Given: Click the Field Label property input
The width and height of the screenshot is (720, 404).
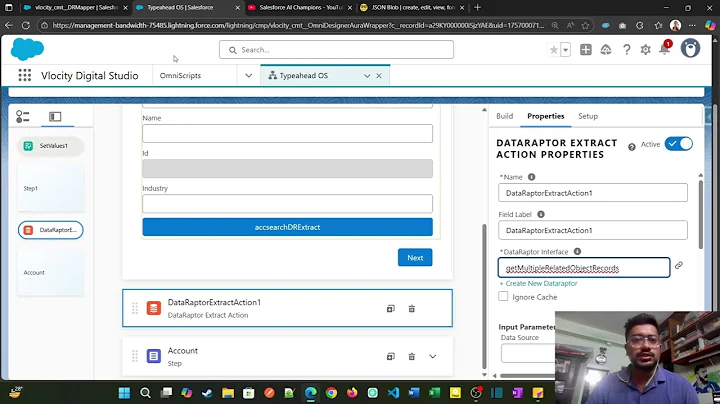Looking at the screenshot, I should pyautogui.click(x=593, y=230).
